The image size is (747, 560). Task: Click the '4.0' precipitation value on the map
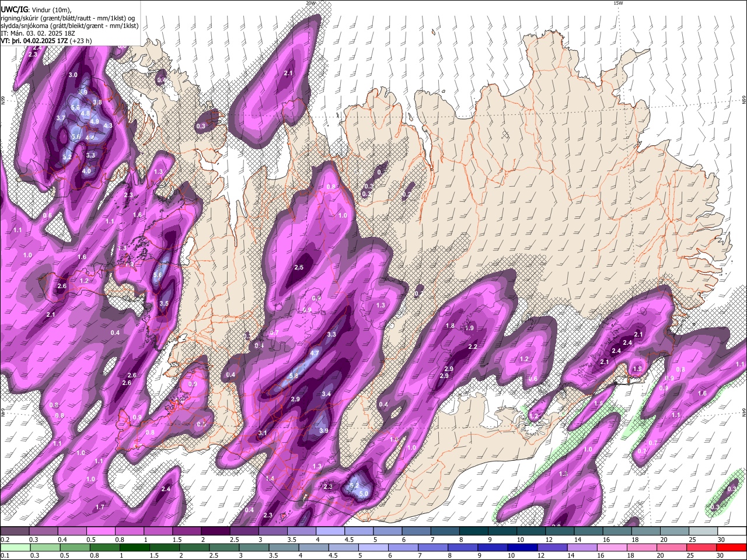coord(86,171)
